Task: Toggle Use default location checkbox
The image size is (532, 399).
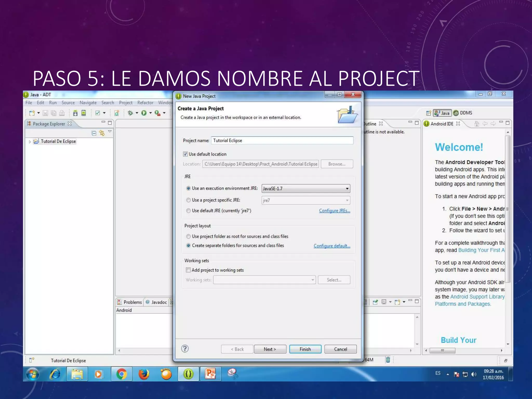Action: (185, 154)
